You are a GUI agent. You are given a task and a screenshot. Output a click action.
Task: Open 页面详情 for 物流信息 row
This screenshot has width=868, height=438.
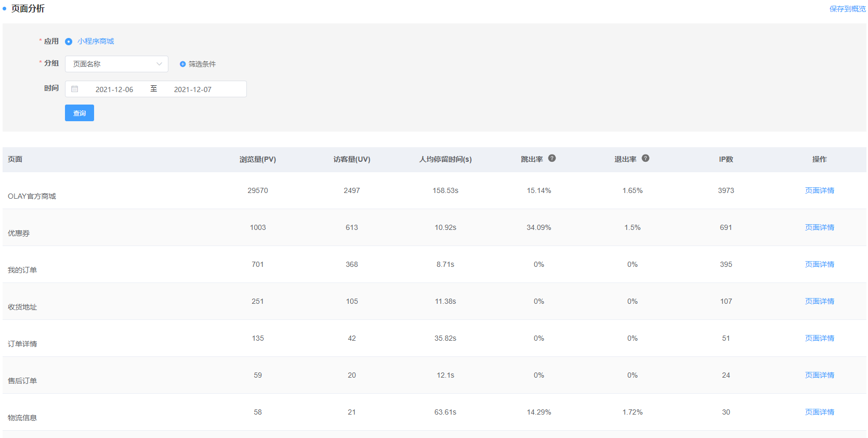819,412
